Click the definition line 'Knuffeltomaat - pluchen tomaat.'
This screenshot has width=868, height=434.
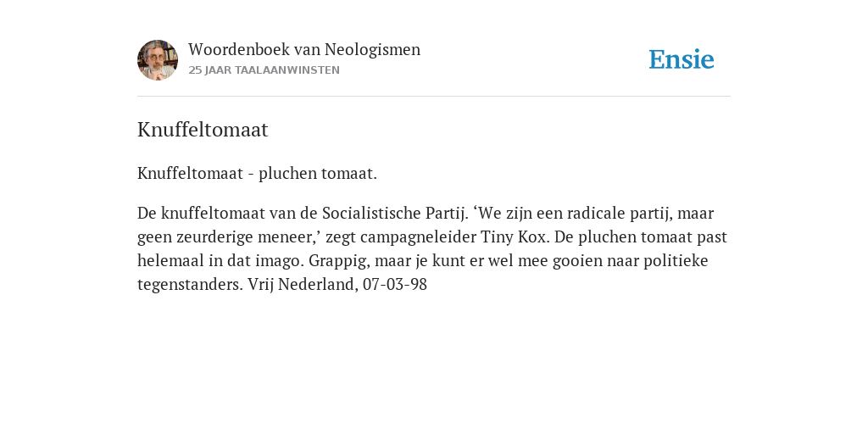click(x=257, y=174)
